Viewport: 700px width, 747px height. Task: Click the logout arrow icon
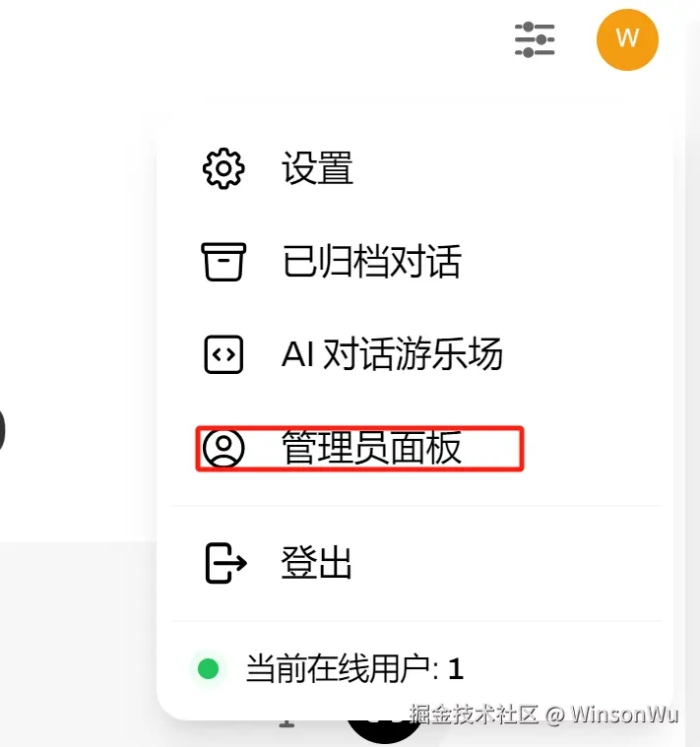[x=225, y=563]
